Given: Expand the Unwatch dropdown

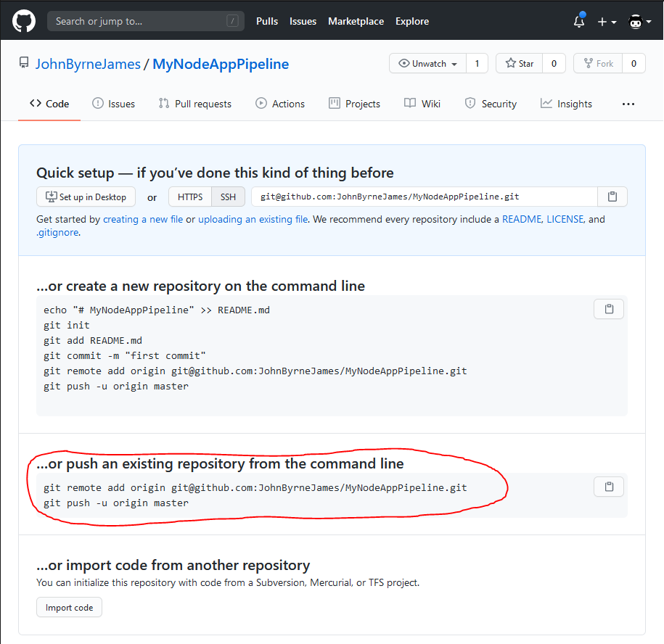Looking at the screenshot, I should (427, 64).
